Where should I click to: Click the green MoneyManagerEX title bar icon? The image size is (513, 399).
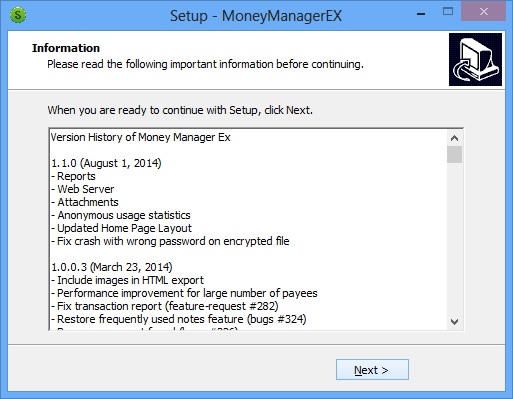(x=18, y=15)
